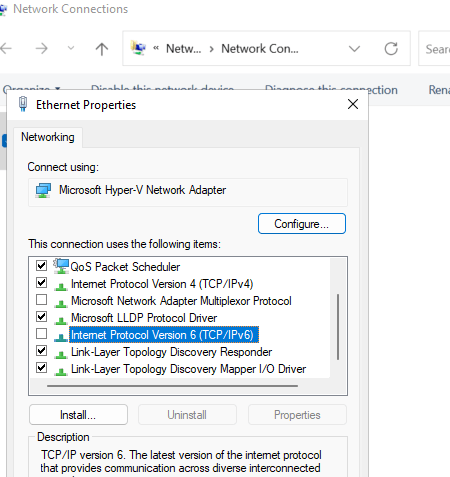Disable Microsoft LLDP Protocol Driver checkbox
Screen dimensions: 450x477
tap(41, 317)
